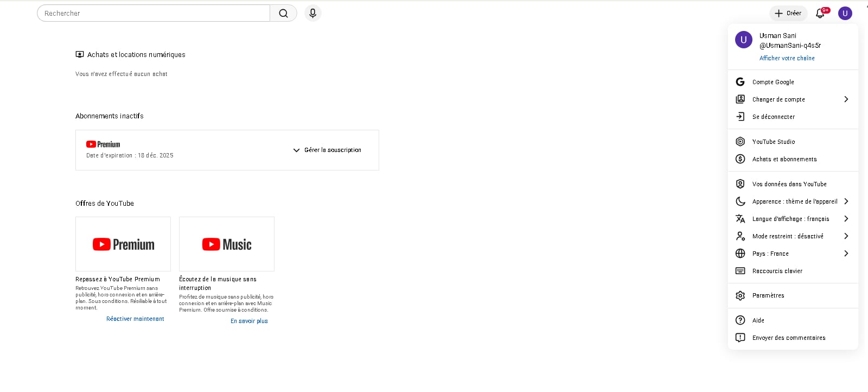Image resolution: width=868 pixels, height=392 pixels.
Task: Click the switch account icon
Action: point(740,99)
